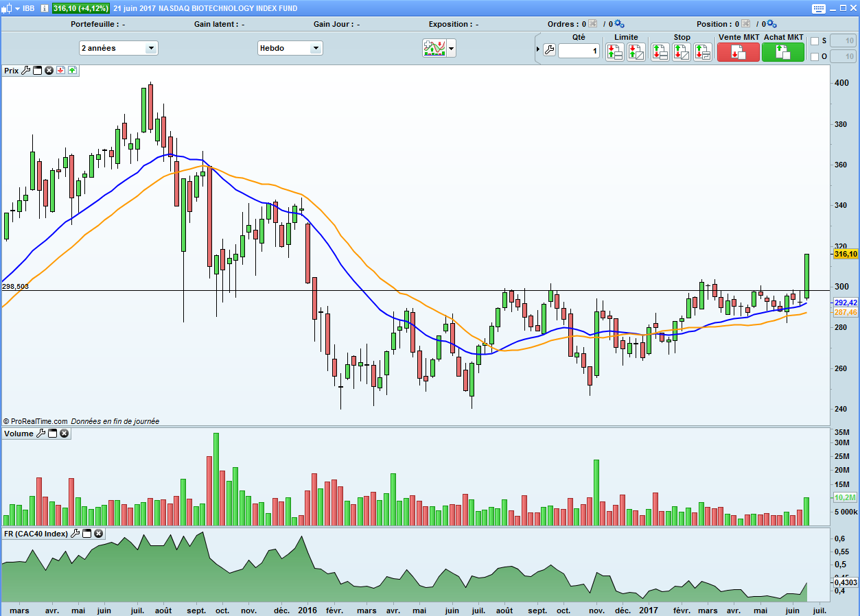This screenshot has width=860, height=616.
Task: Click the S value field showing 10
Action: (x=844, y=41)
